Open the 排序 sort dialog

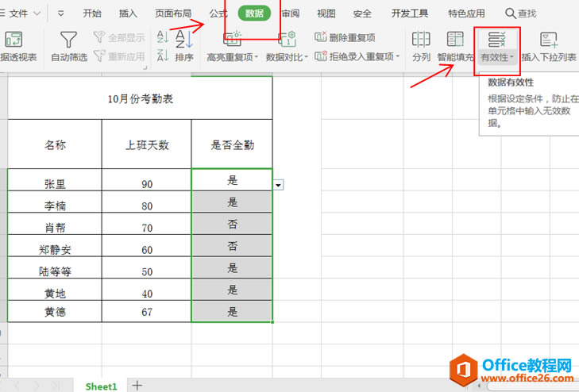click(184, 47)
